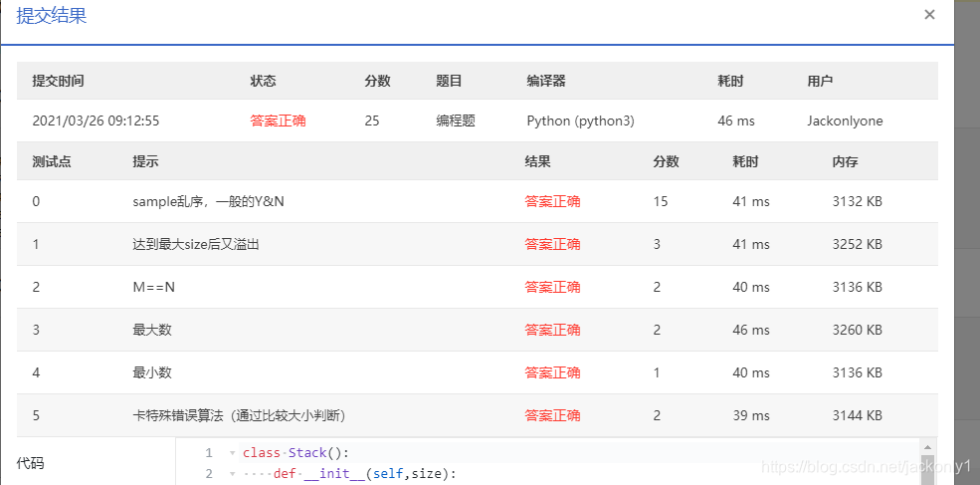
Task: Click hint text 最小数
Action: (152, 373)
